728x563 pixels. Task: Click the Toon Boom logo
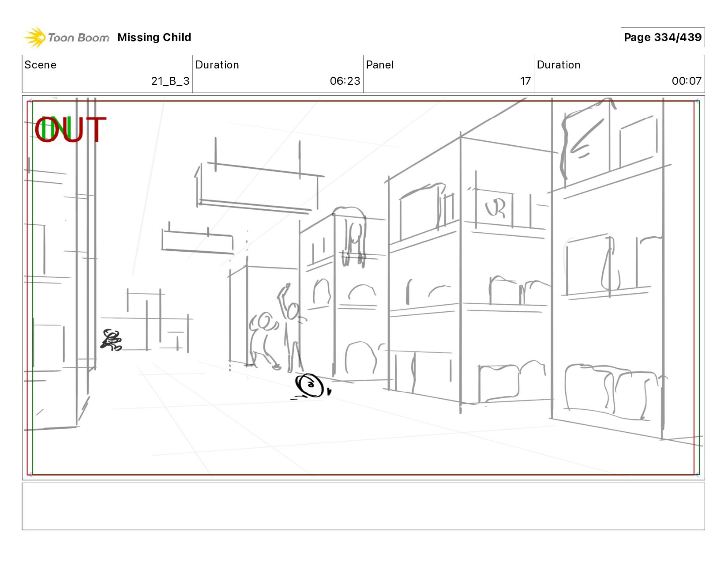(66, 38)
